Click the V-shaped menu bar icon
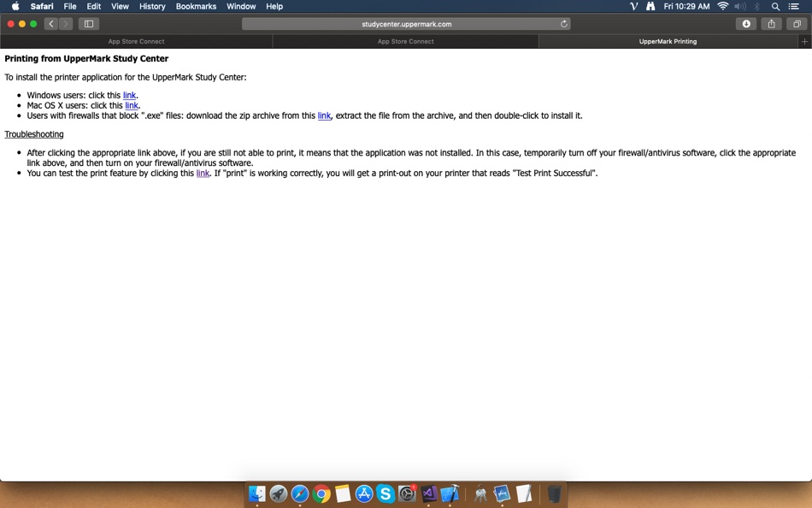Viewport: 812px width, 508px height. [x=633, y=6]
